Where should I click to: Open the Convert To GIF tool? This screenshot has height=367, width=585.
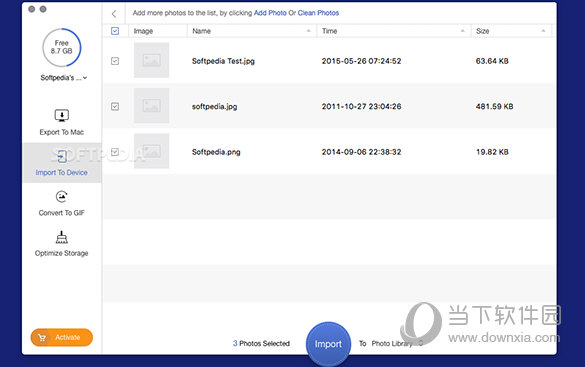click(x=62, y=203)
